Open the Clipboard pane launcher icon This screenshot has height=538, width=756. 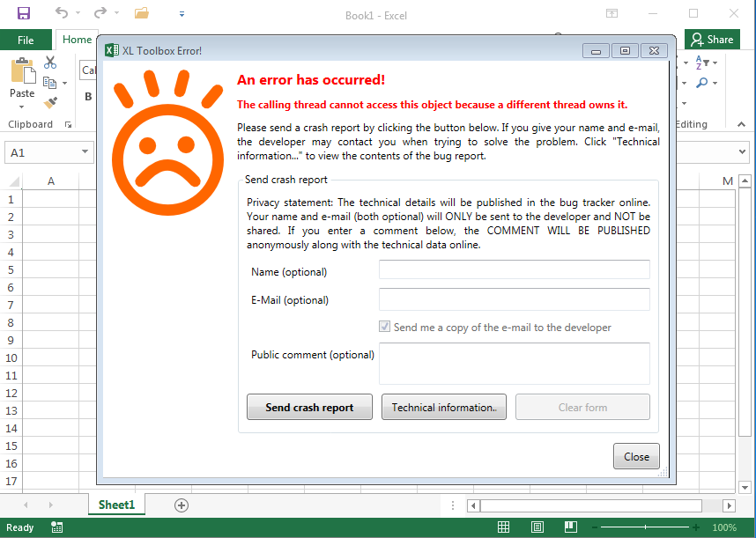pyautogui.click(x=68, y=125)
